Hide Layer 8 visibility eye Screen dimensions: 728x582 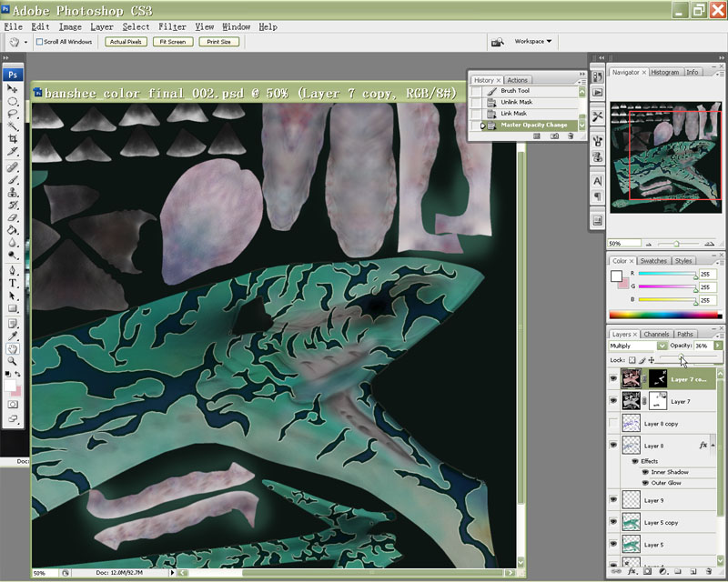613,445
